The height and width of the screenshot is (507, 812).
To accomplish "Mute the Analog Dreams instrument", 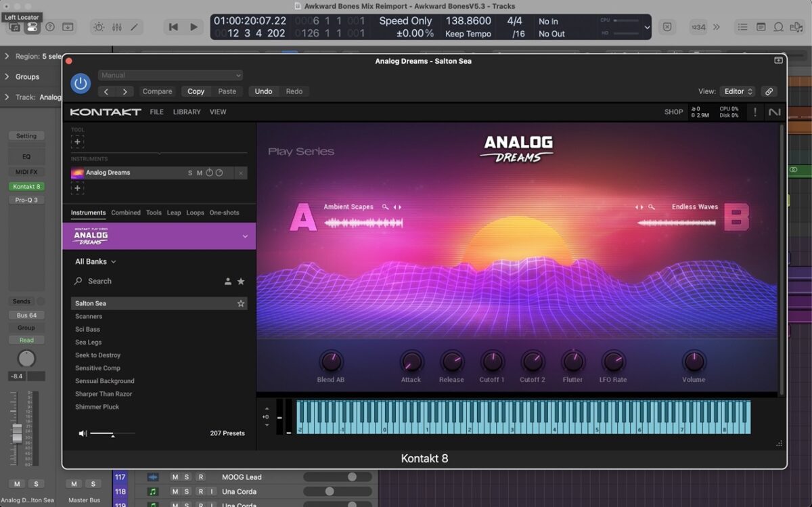I will 200,173.
